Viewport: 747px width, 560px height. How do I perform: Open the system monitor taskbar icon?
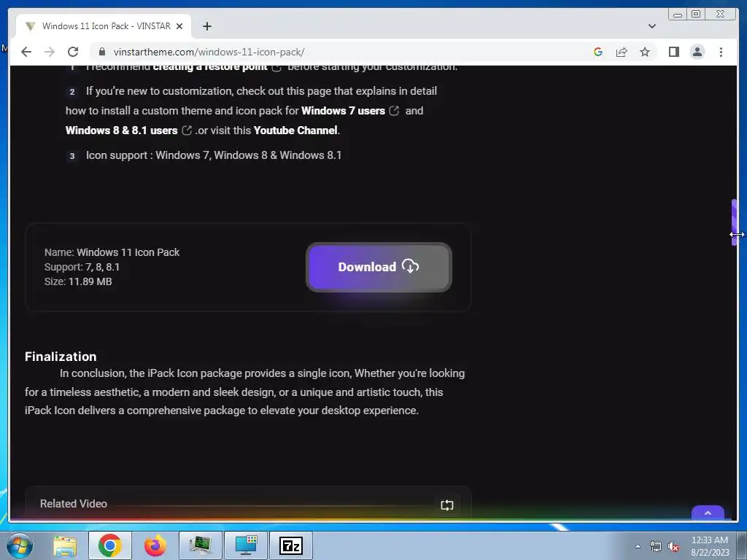tap(200, 545)
